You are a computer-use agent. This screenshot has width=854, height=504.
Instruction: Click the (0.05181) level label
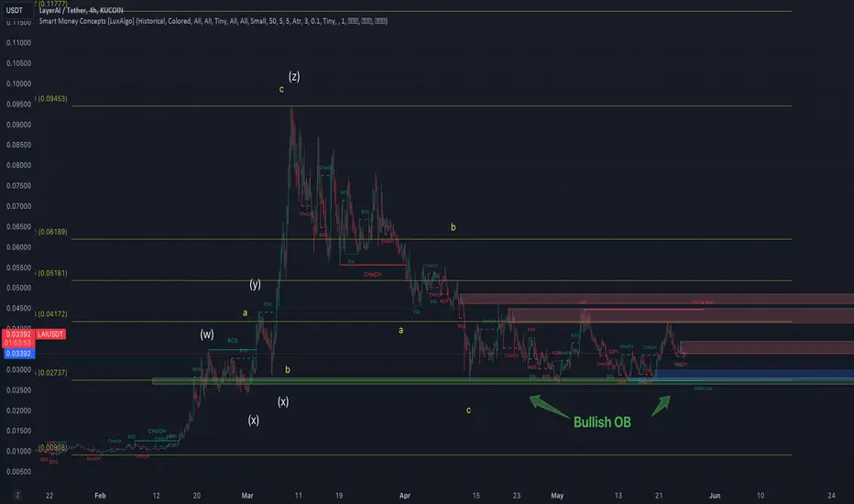tap(52, 273)
